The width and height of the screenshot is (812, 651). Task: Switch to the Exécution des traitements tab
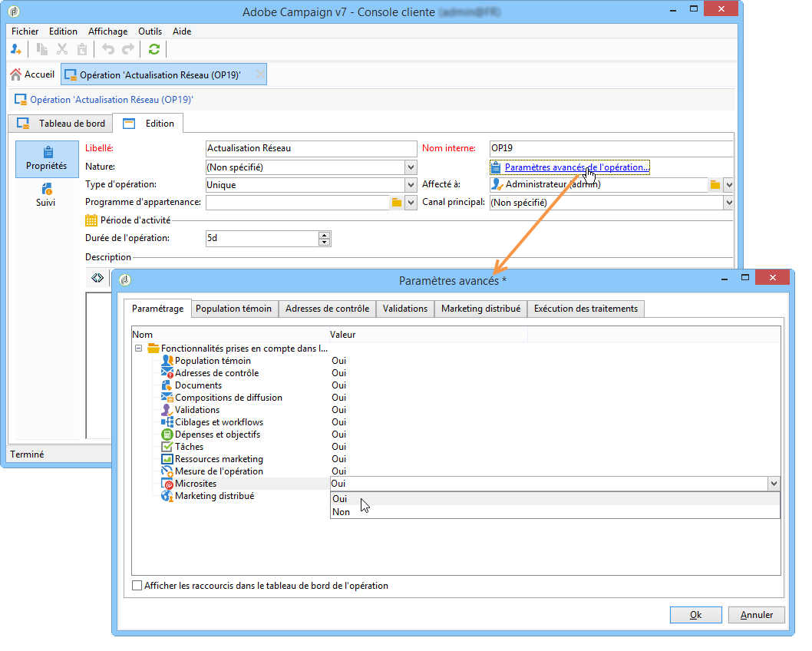point(586,309)
